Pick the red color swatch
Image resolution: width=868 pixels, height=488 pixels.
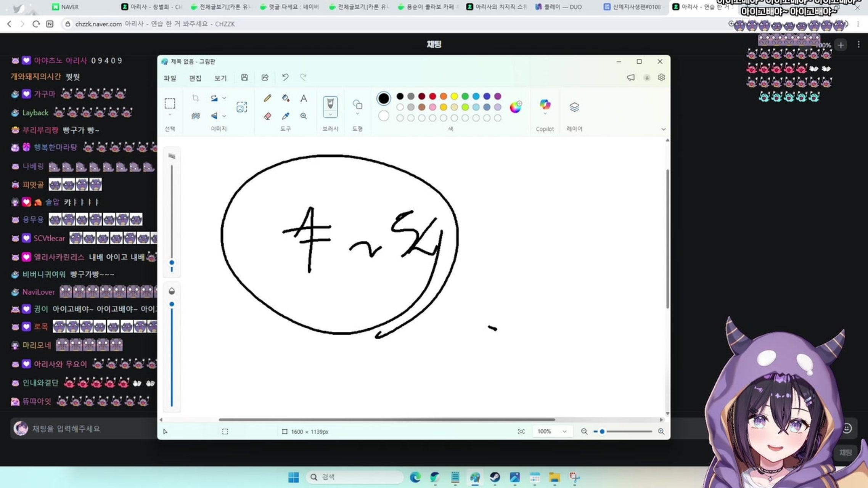[x=432, y=96]
